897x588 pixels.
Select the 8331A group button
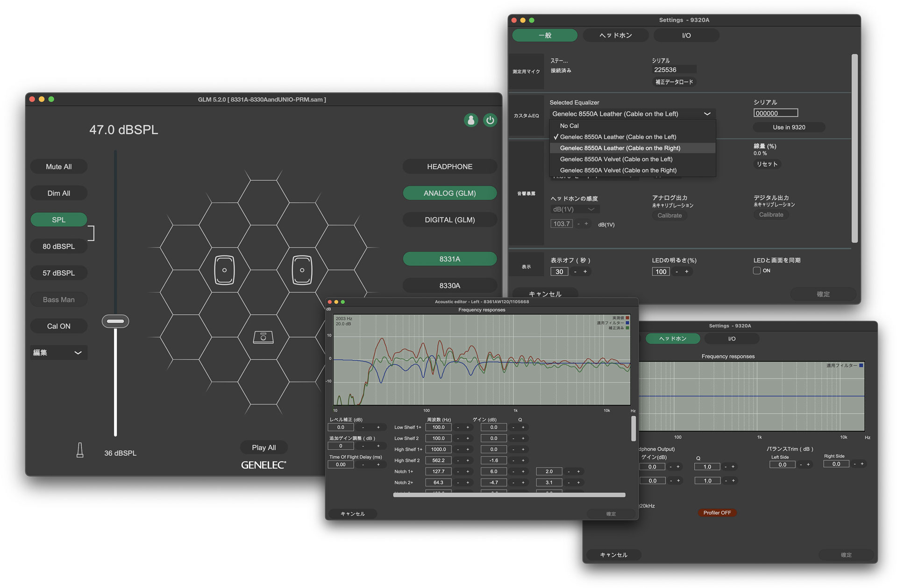(x=450, y=259)
